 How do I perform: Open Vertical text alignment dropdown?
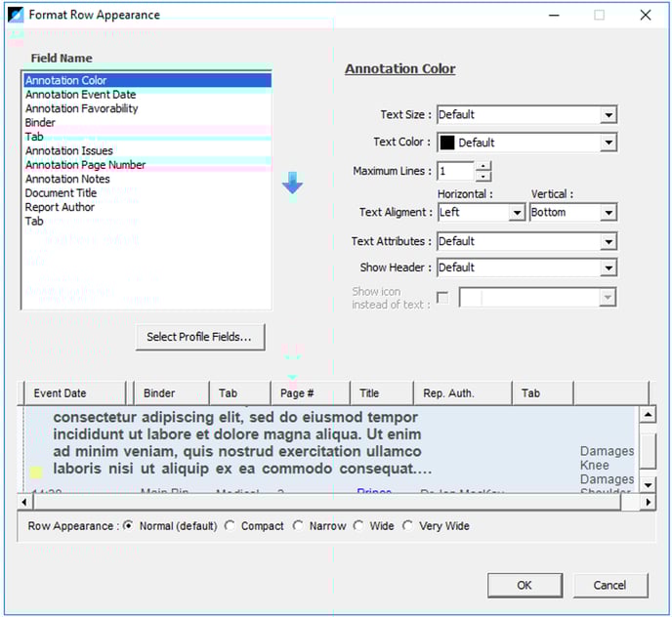[x=609, y=213]
